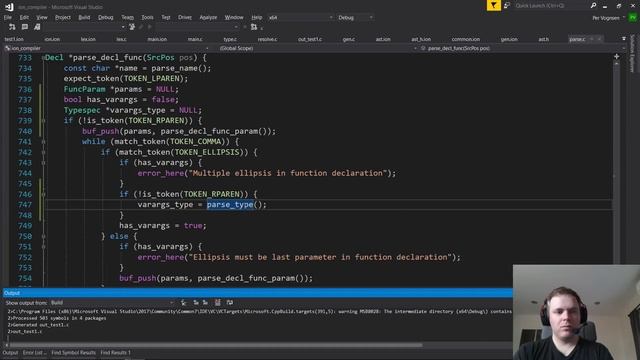
Task: Click the feedback icon beside Quick Launch
Action: 507,5
